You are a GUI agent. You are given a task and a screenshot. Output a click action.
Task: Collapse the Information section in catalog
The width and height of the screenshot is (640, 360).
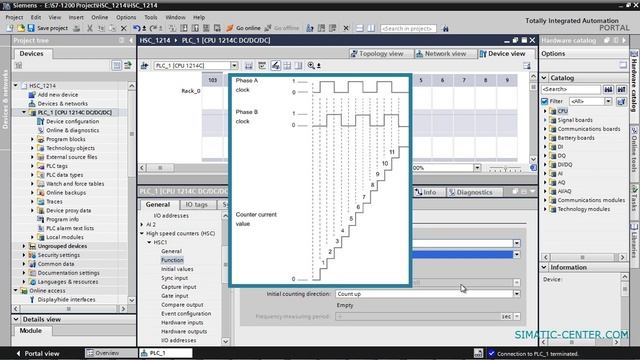tap(544, 267)
